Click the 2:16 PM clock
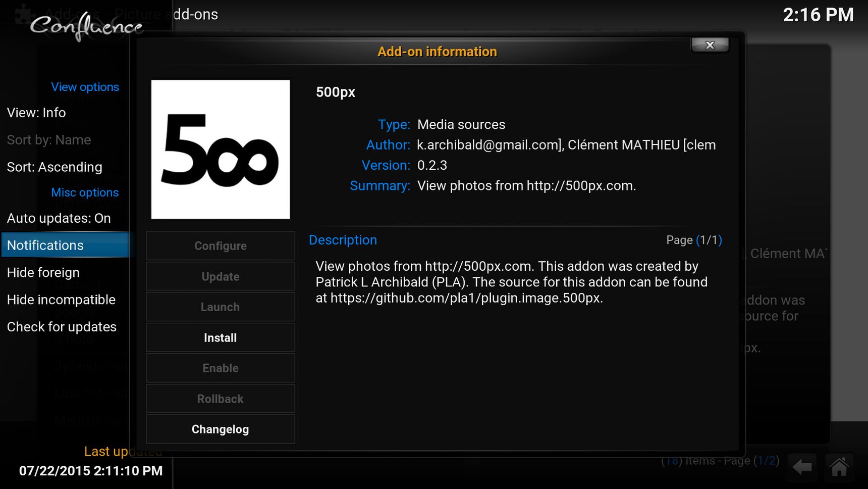 pos(818,15)
